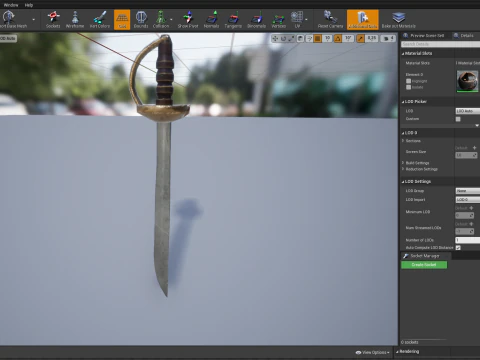The height and width of the screenshot is (360, 480).
Task: Toggle the viewport coordinate space icon
Action: click(300, 39)
